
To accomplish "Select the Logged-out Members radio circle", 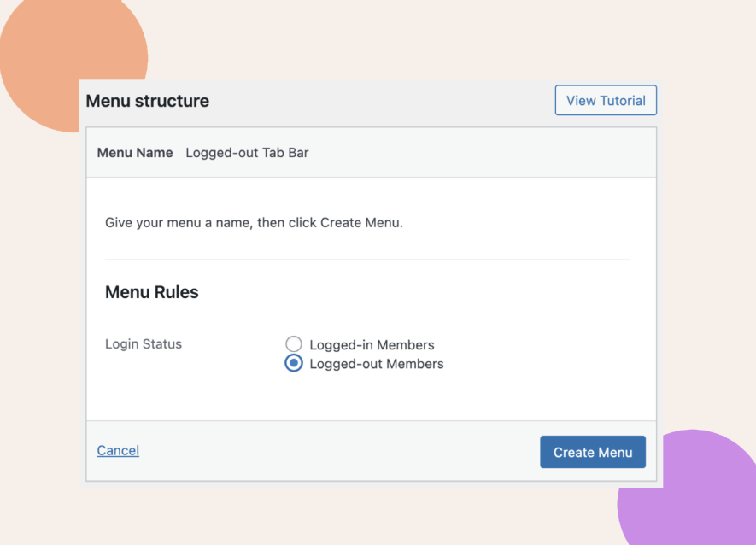I will click(x=294, y=363).
